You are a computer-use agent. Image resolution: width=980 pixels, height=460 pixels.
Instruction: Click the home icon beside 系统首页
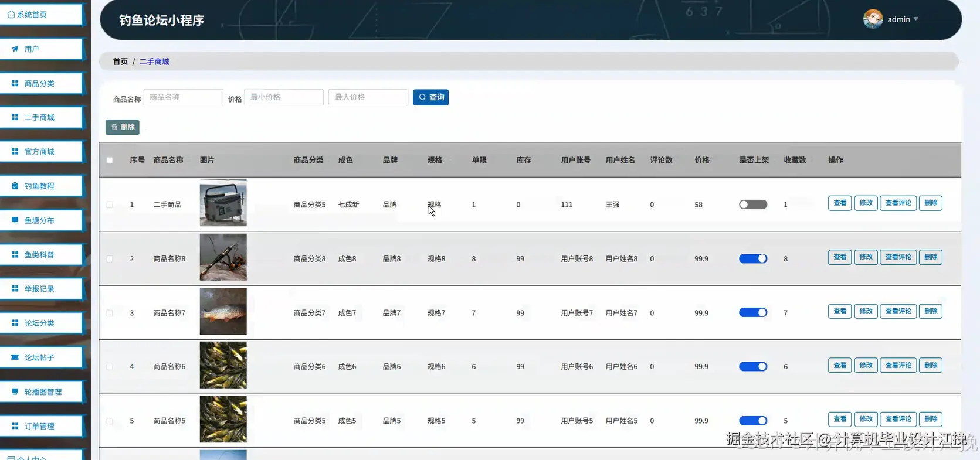pyautogui.click(x=11, y=15)
